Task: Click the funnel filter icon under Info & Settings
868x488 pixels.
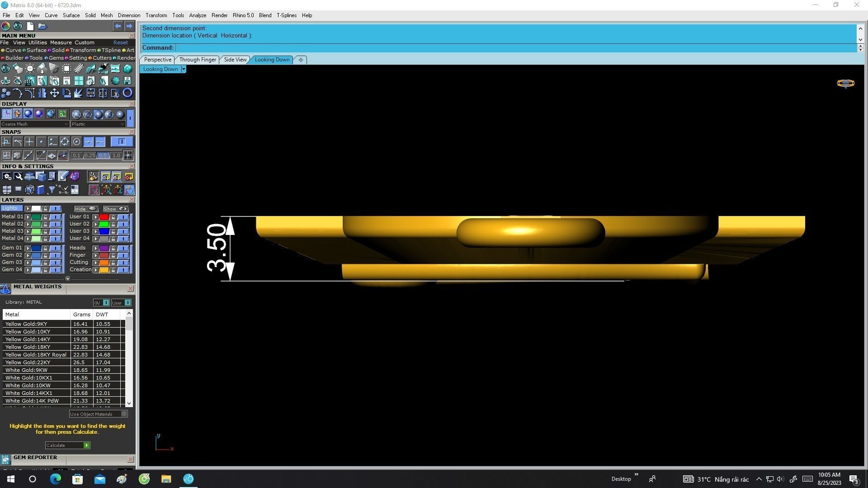Action: coord(52,190)
